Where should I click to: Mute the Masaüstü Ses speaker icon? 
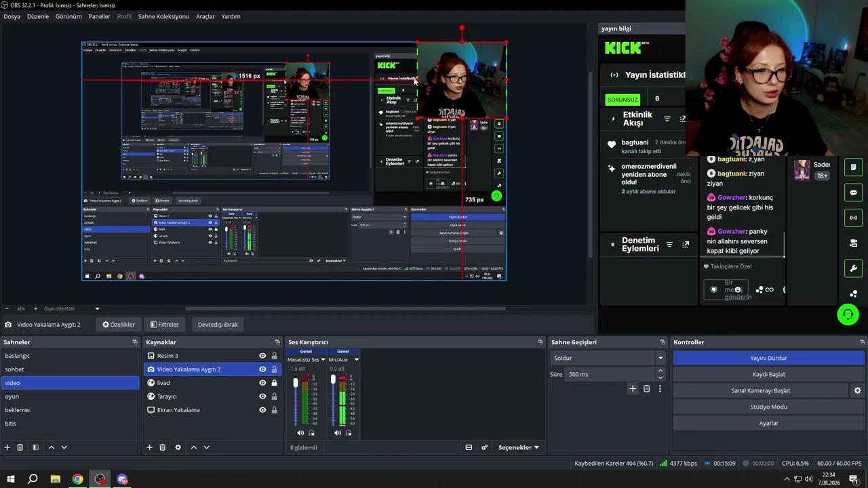click(300, 433)
